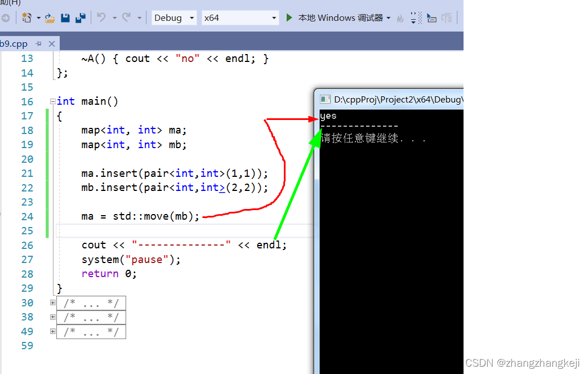
Task: Click the console window title bar path
Action: tap(398, 99)
